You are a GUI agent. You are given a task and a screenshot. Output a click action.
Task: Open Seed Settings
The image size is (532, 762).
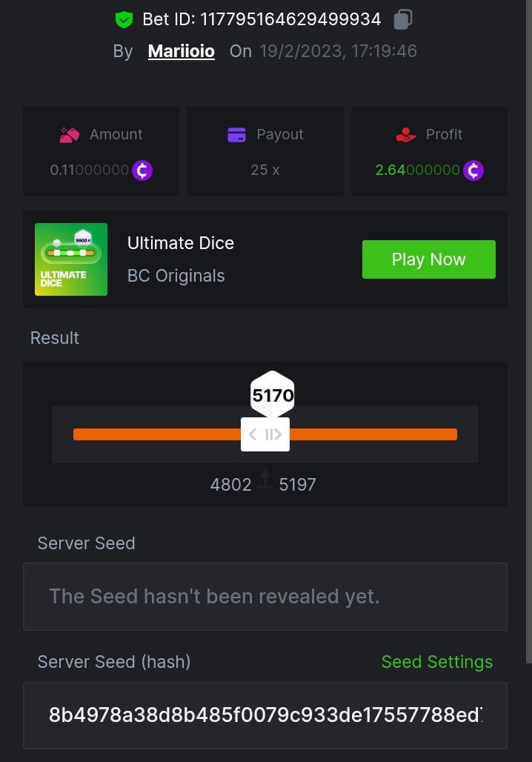pos(436,662)
